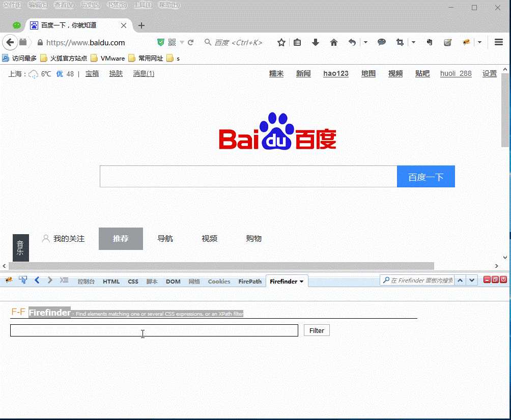Image resolution: width=511 pixels, height=420 pixels.
Task: Open the 消息(1) messages link
Action: click(144, 74)
